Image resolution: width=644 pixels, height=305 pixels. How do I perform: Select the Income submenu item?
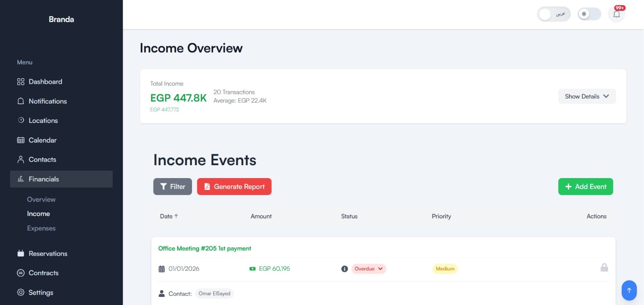point(38,214)
